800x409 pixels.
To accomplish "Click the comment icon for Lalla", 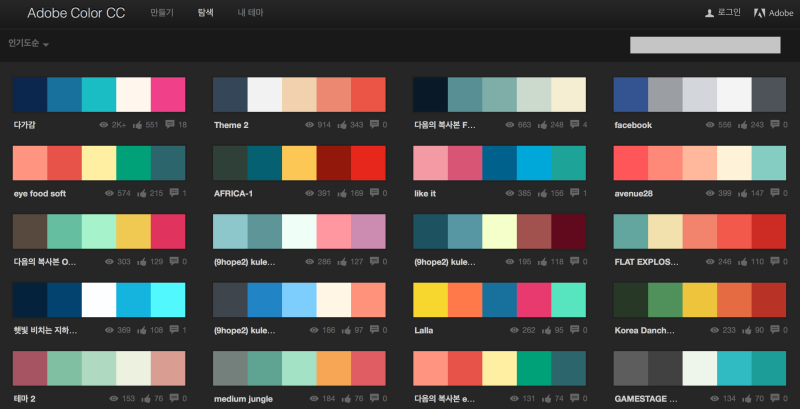I will (574, 329).
